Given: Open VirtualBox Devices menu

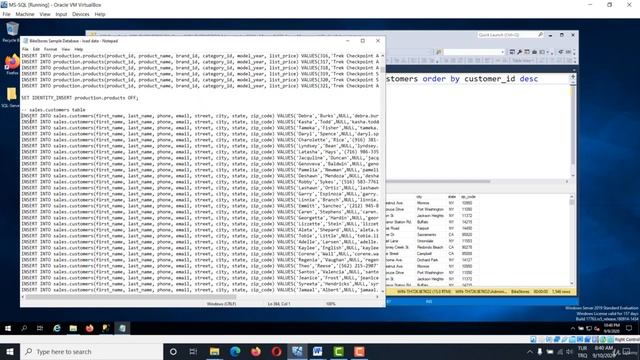Looking at the screenshot, I should pos(81,14).
